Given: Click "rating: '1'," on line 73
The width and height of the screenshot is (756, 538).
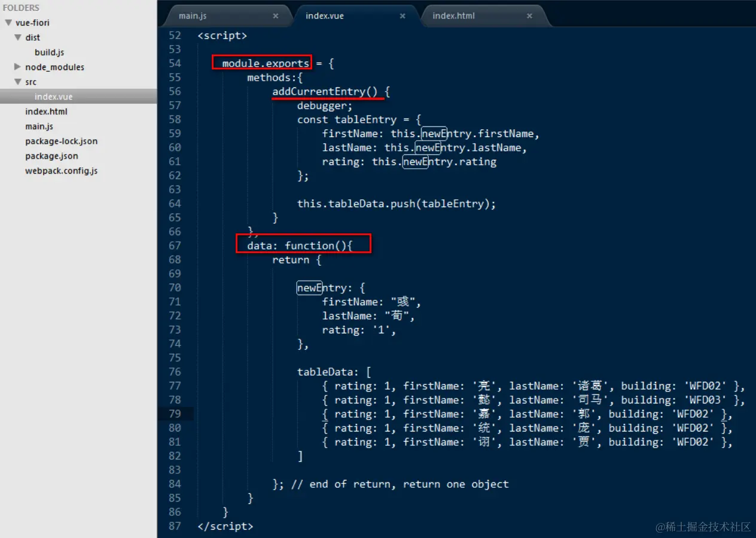Looking at the screenshot, I should click(359, 330).
